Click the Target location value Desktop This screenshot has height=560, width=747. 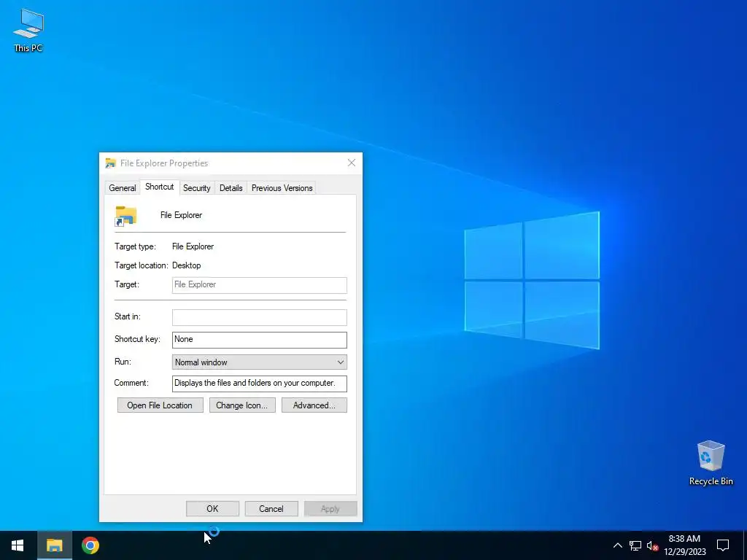click(186, 265)
